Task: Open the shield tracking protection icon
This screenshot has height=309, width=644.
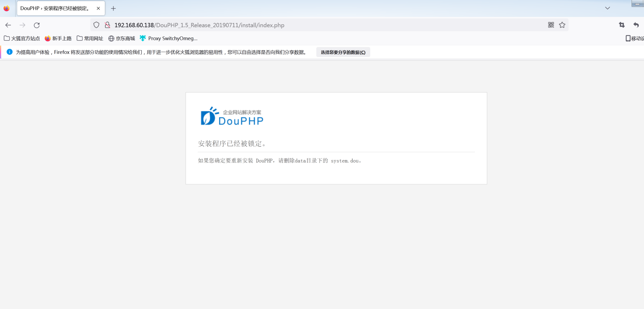Action: (x=96, y=25)
